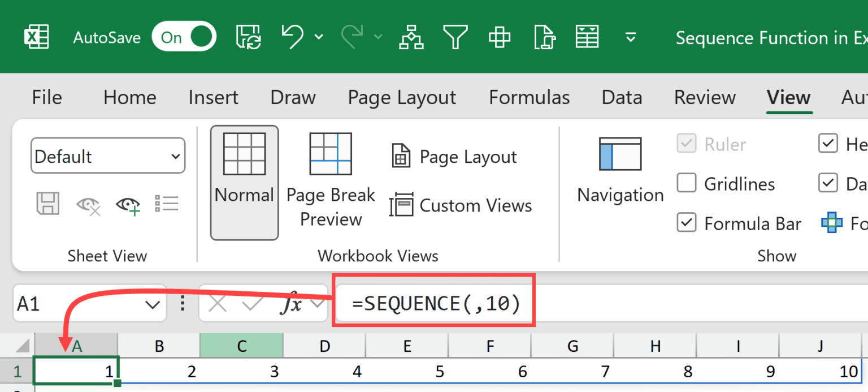This screenshot has height=392, width=868.
Task: Uncheck the Formula Bar checkbox
Action: click(686, 222)
